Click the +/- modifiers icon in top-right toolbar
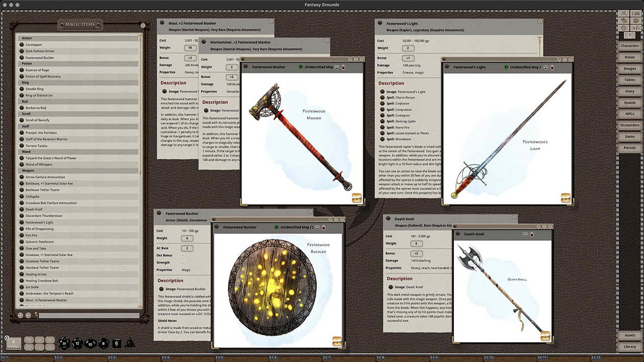The image size is (644, 362). pyautogui.click(x=636, y=28)
